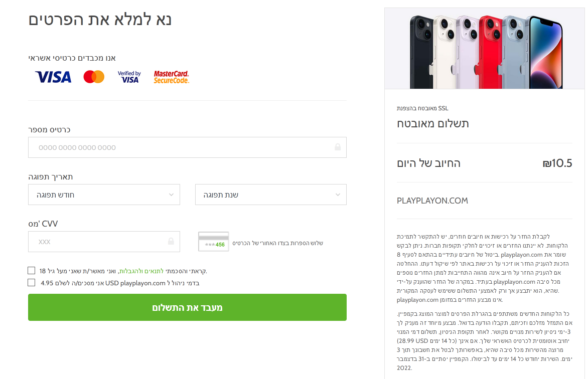Click the Mastercard circles logo
The height and width of the screenshot is (379, 588).
coord(94,77)
